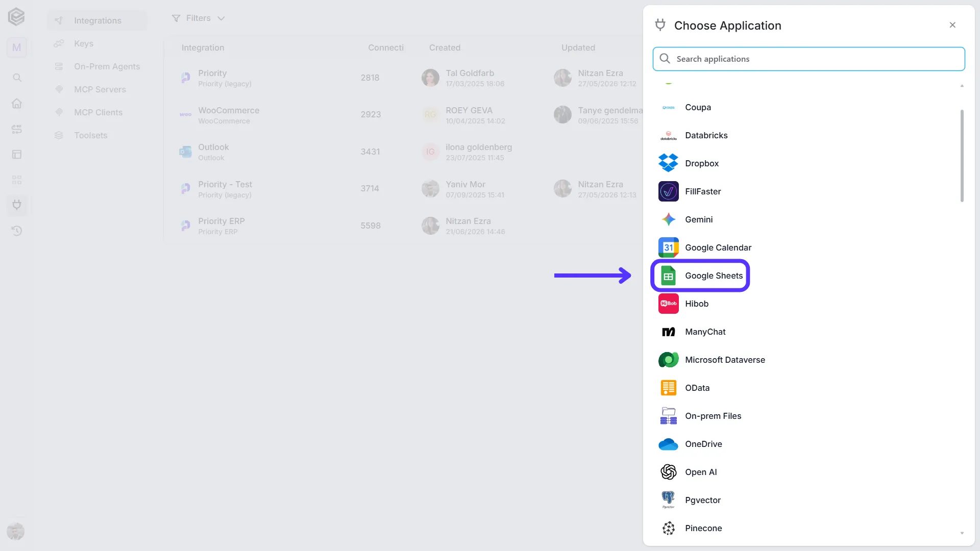
Task: Open MCP Servers in sidebar
Action: [97, 89]
